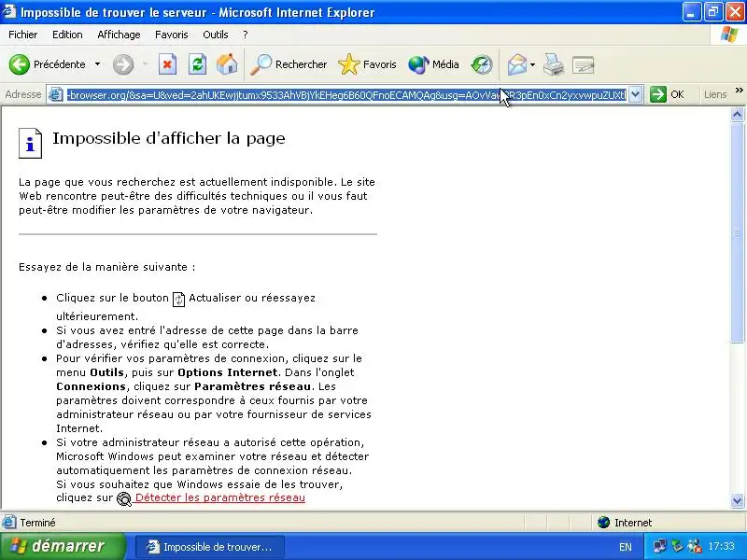
Task: Click the Adresse label
Action: tap(22, 95)
